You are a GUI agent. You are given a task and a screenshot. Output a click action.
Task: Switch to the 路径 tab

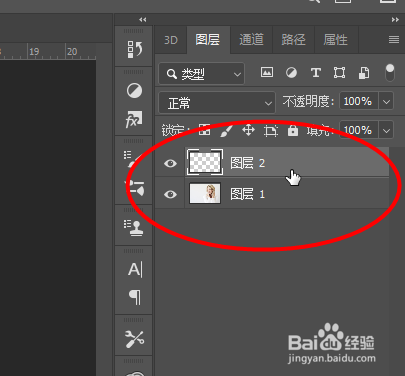[294, 40]
